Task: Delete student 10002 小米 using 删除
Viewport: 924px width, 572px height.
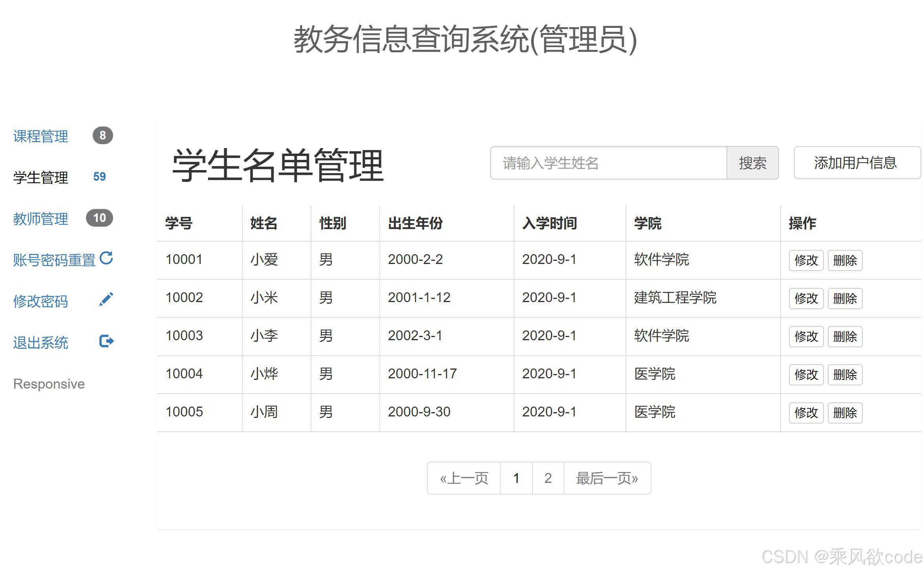Action: (x=844, y=298)
